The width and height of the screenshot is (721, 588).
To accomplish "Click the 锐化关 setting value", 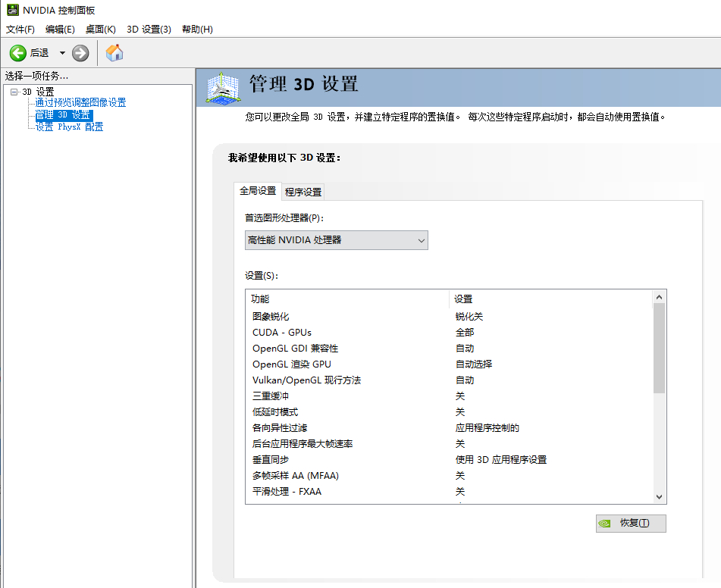I will [x=469, y=316].
